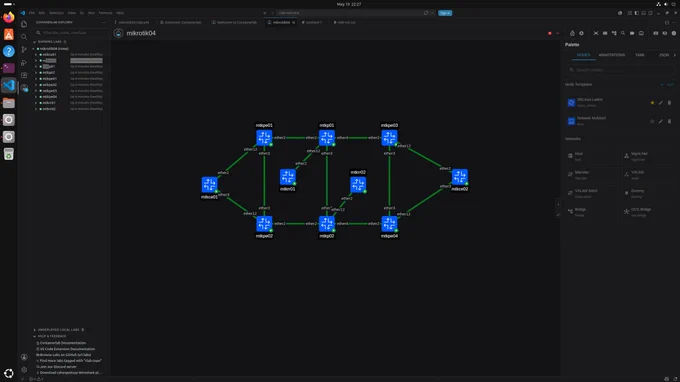680x382 pixels.
Task: Open Browse Labs on GitHub link
Action: click(64, 355)
